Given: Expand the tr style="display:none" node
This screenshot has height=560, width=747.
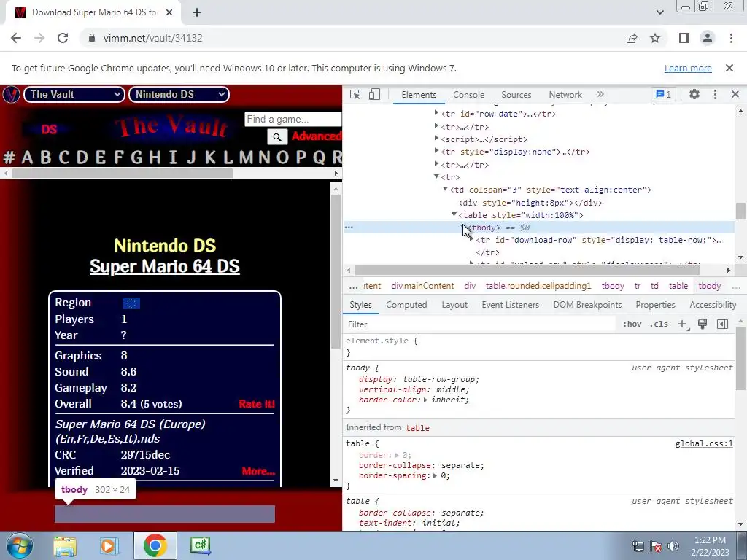Looking at the screenshot, I should (x=436, y=152).
